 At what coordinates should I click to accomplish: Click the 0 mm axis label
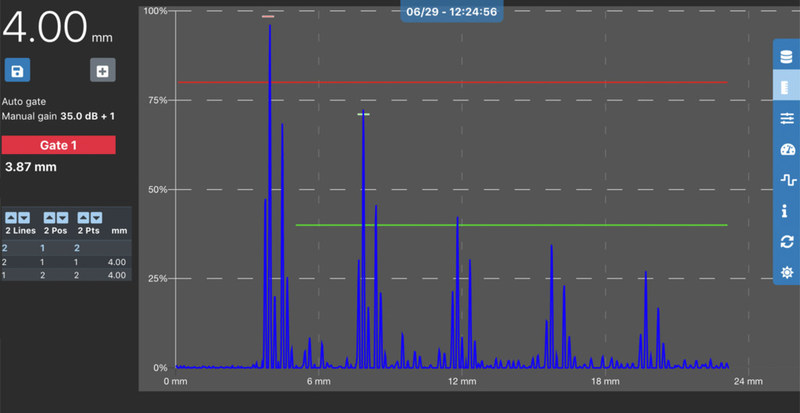click(x=175, y=381)
